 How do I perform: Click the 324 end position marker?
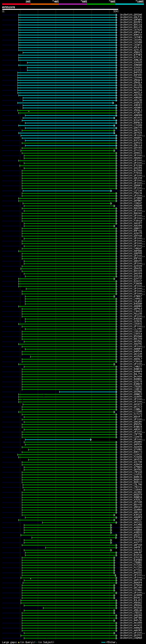[115, 11]
